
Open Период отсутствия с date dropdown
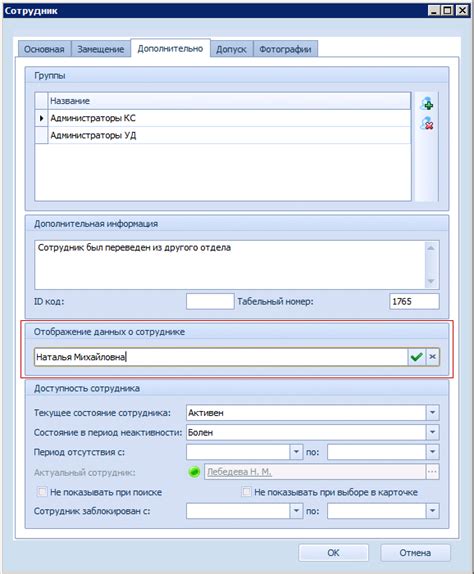point(296,452)
